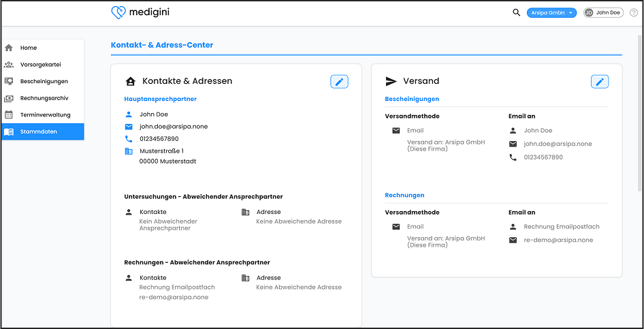Click Email envelope icon under Rechnungen Versandmethode
Viewport: 644px width, 329px height.
tap(396, 227)
